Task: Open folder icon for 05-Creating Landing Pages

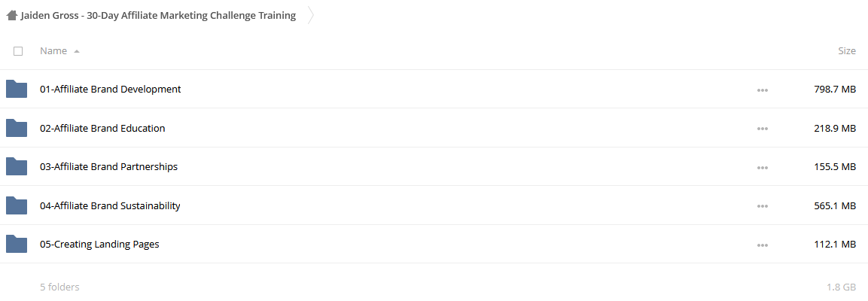Action: [x=17, y=244]
